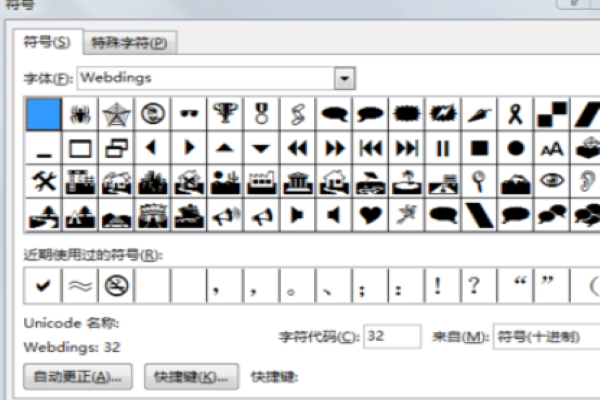Viewport: 600px width, 400px height.
Task: Select the black-and-white checkered squares symbol
Action: click(552, 114)
